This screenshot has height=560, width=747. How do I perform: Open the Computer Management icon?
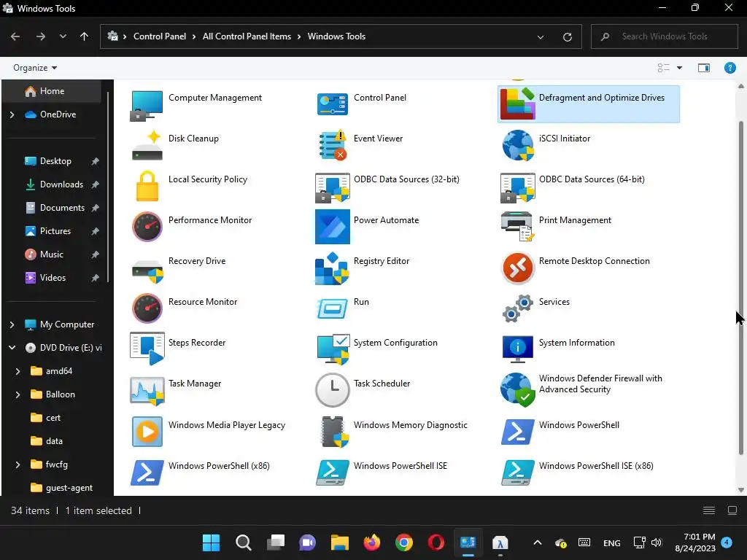147,105
